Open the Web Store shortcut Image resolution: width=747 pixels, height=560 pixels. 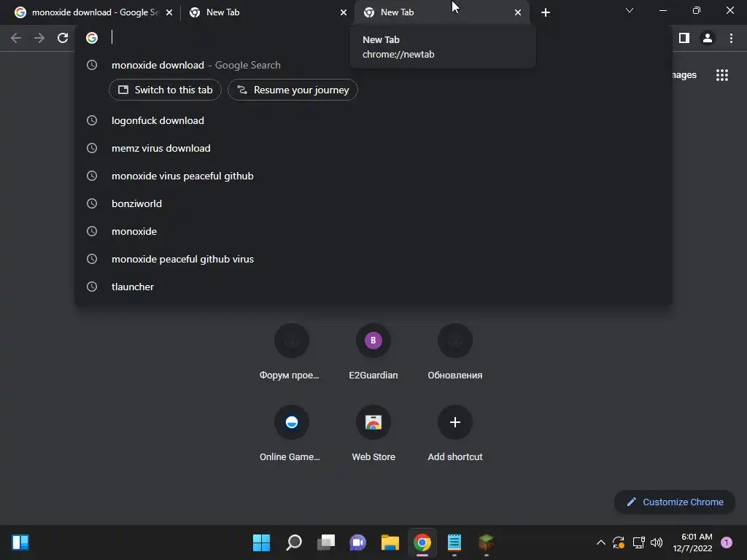coord(373,435)
